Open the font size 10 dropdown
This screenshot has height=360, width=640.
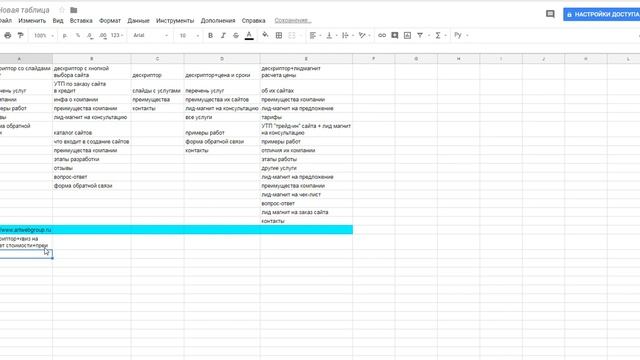pyautogui.click(x=189, y=36)
